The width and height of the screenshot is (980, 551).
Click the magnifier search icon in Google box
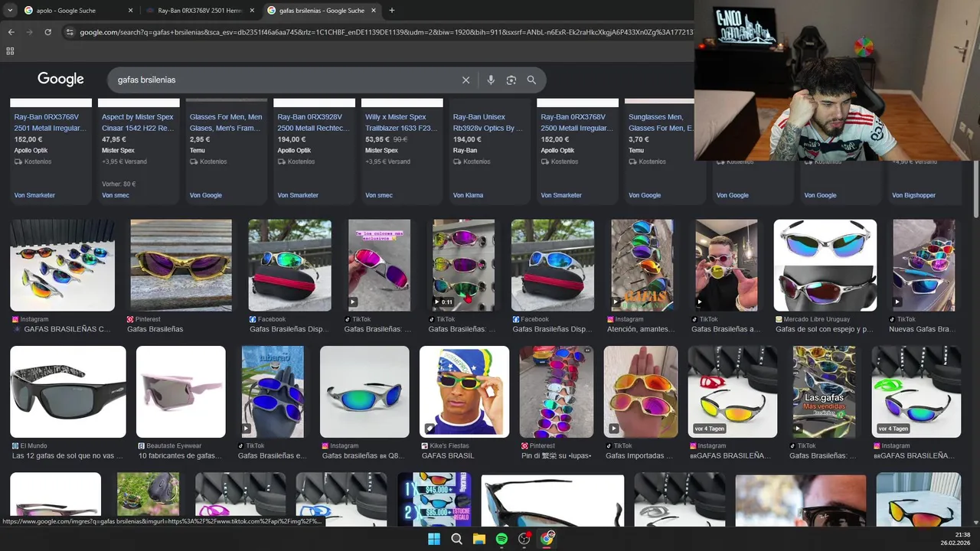531,80
